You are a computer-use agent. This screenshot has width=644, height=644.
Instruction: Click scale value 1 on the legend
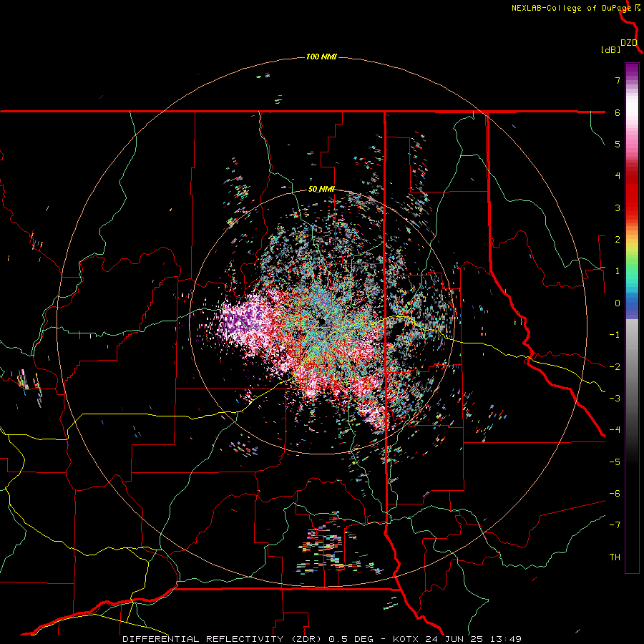(x=618, y=271)
